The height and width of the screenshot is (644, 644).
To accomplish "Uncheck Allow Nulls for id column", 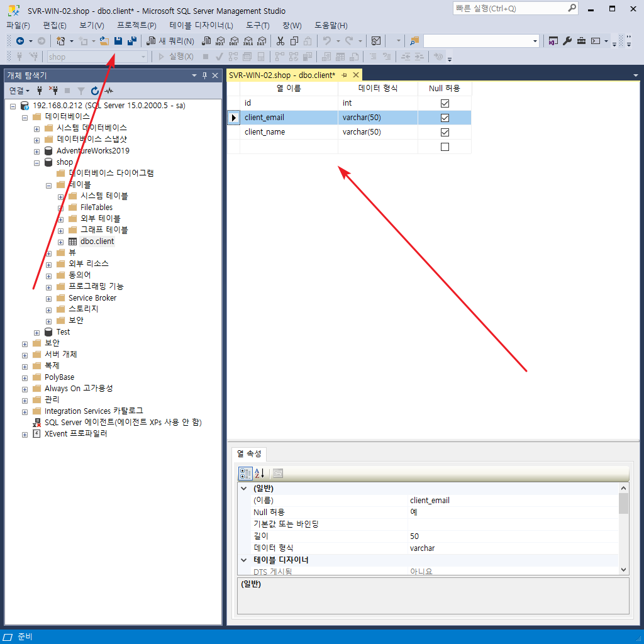I will (x=445, y=103).
